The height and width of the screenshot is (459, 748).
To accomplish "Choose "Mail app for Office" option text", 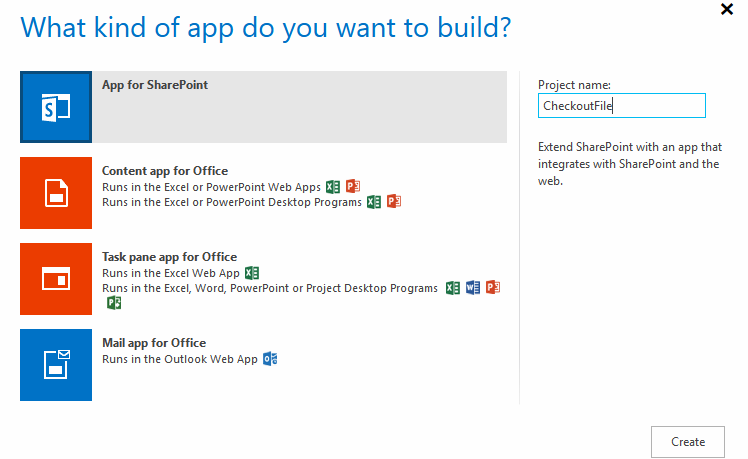I will coord(154,343).
